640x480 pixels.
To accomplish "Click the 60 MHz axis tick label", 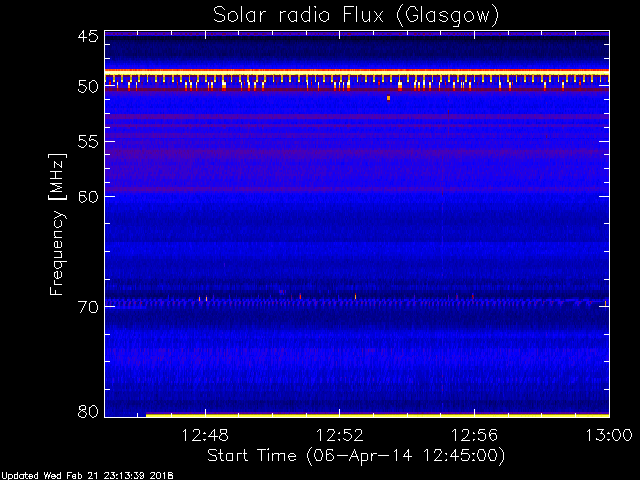I will point(88,197).
